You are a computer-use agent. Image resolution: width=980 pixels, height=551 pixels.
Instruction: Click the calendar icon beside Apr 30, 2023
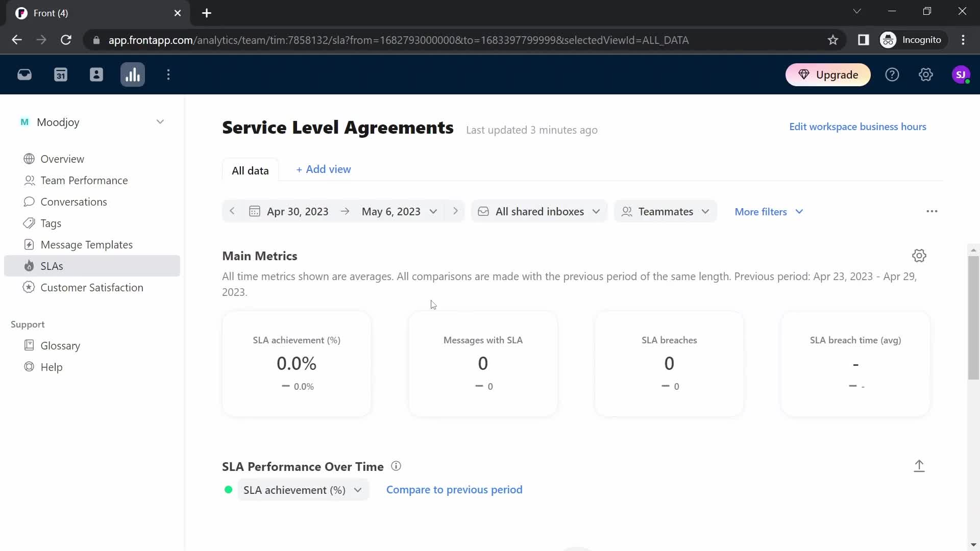tap(254, 211)
